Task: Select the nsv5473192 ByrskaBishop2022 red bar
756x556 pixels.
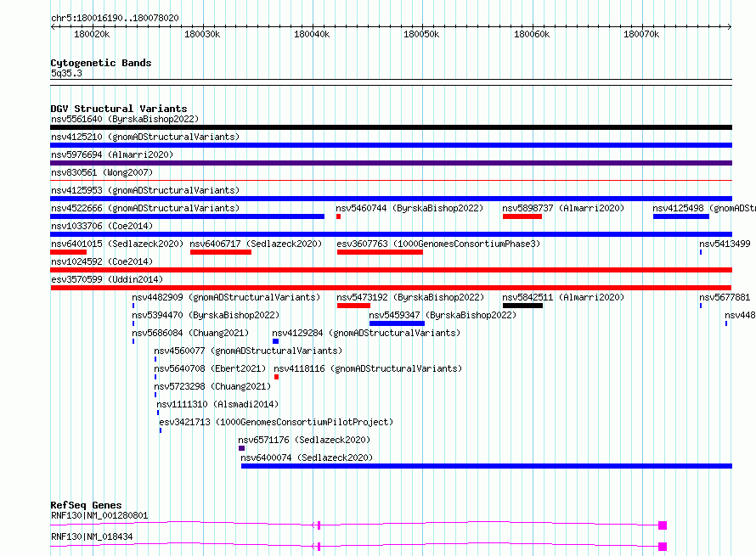Action: [354, 306]
